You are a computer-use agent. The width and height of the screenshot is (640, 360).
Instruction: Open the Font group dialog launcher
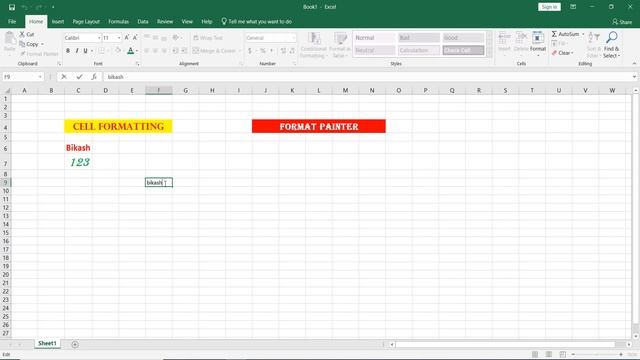point(138,64)
